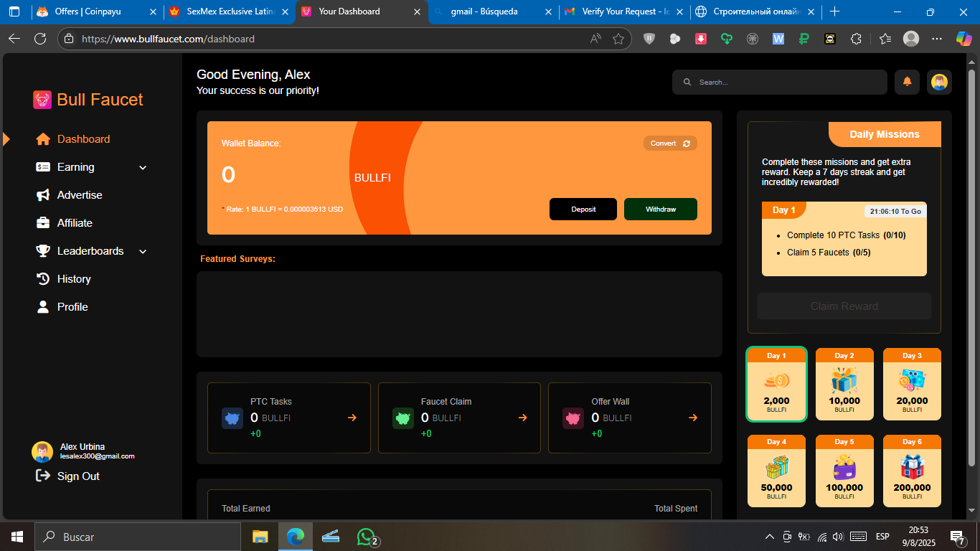Viewport: 980px width, 551px height.
Task: Click the Alex Urbina user avatar in sidebar
Action: coord(42,452)
